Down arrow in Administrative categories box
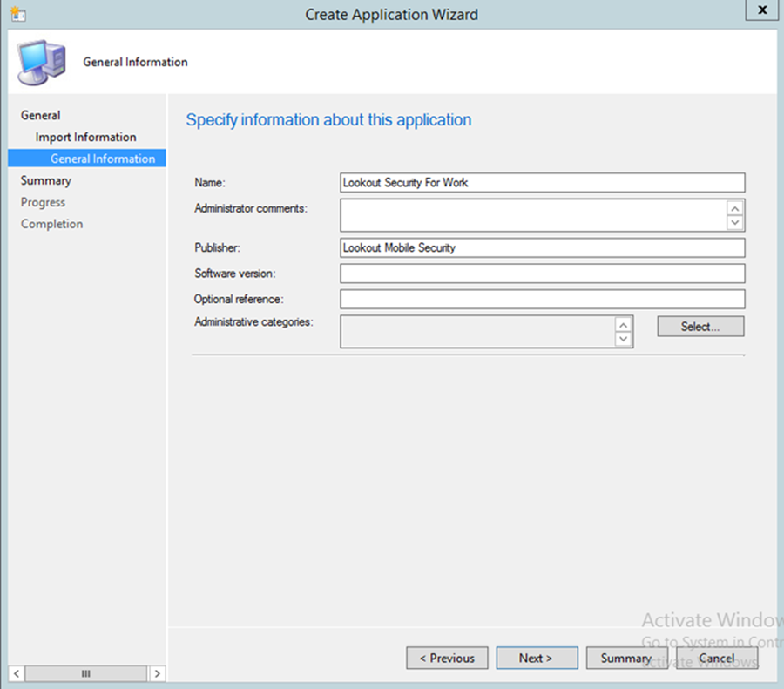This screenshot has height=689, width=784. tap(624, 339)
